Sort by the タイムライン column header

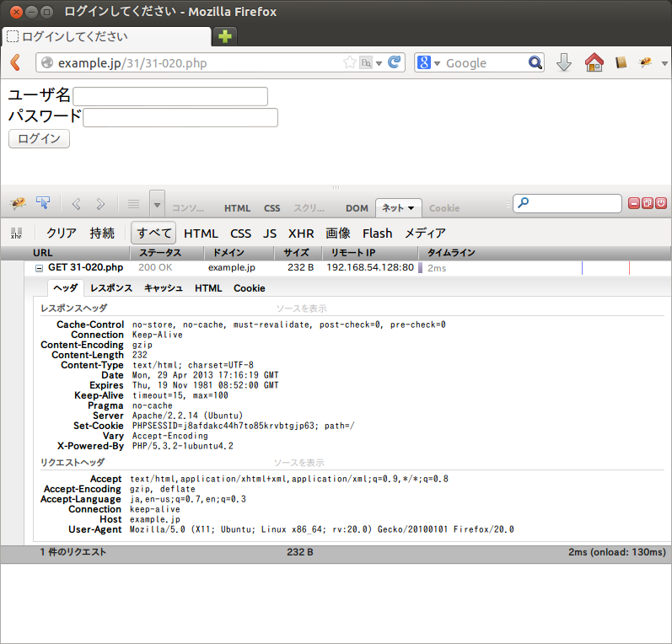545,253
